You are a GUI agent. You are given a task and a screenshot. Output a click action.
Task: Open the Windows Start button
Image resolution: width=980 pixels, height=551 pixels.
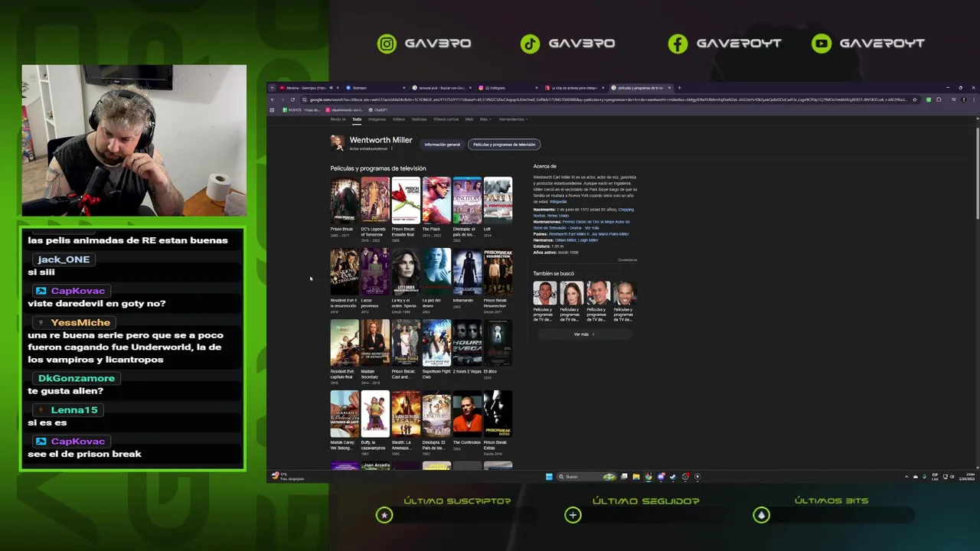(549, 477)
